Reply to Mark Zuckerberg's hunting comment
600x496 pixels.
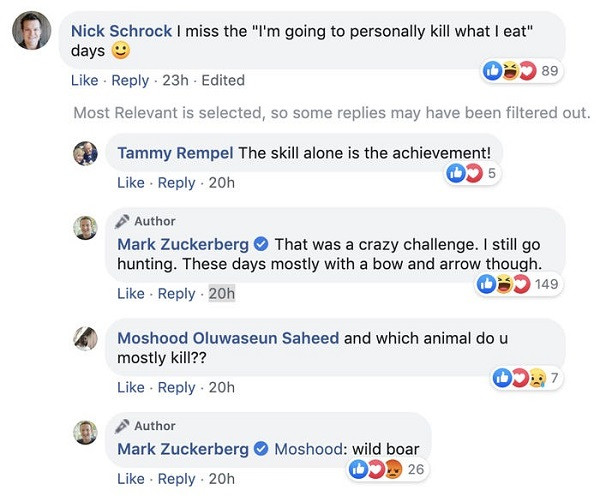coord(176,293)
